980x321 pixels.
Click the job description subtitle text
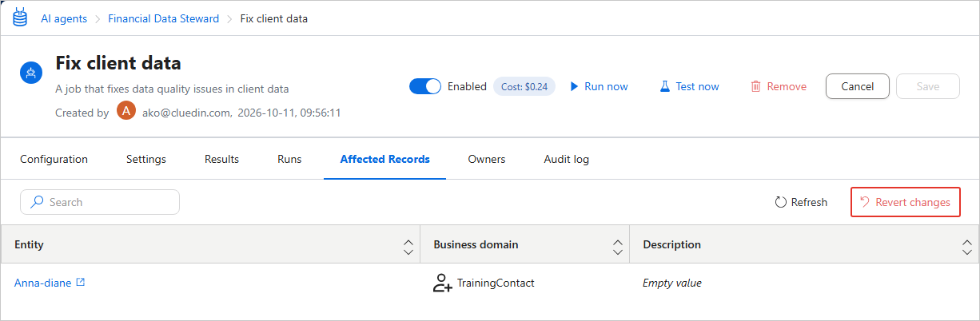point(172,89)
